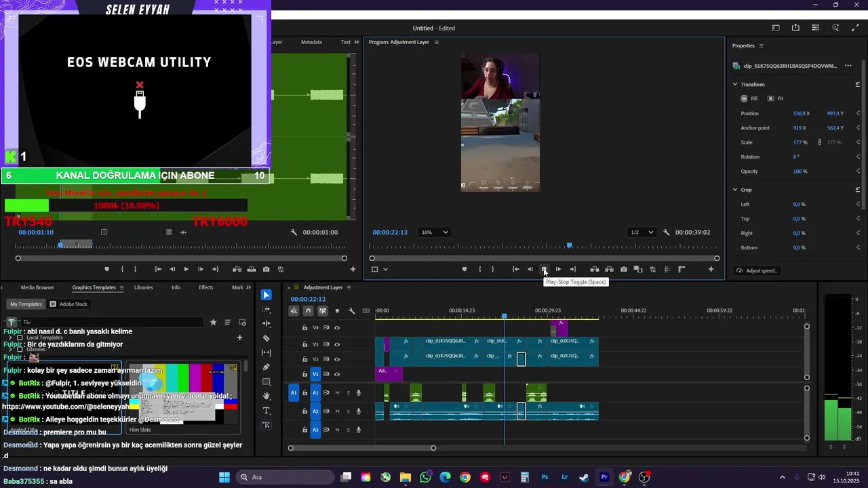Stop playback in Program monitor
868x488 pixels.
pyautogui.click(x=544, y=269)
